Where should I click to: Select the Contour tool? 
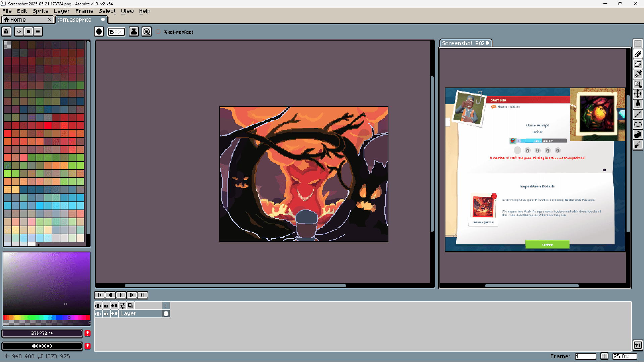(x=638, y=134)
